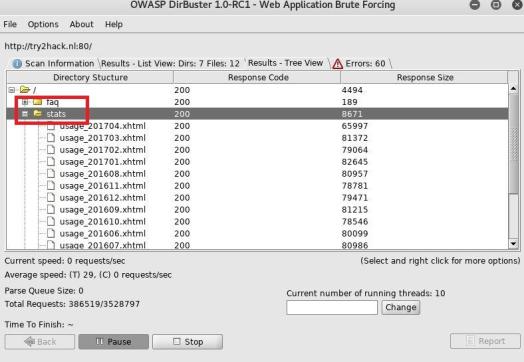Image resolution: width=524 pixels, height=362 pixels.
Task: Stop the brute force scan
Action: click(x=187, y=342)
